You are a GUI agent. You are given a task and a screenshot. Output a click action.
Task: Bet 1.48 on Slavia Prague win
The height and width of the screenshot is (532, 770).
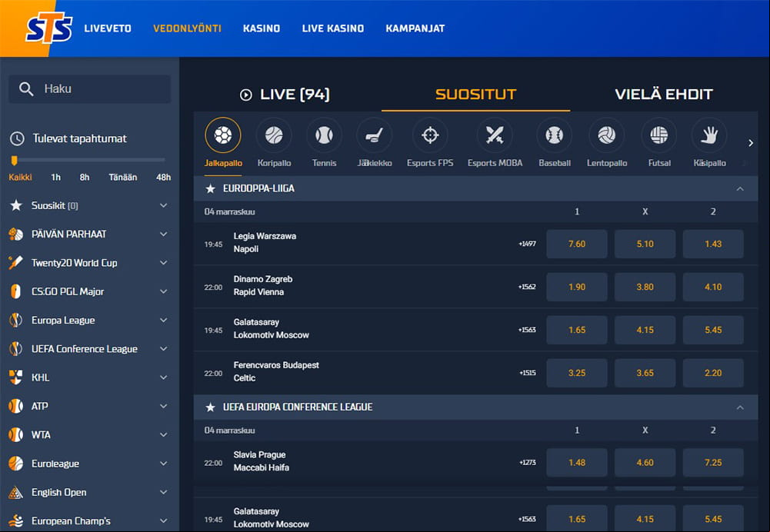tap(576, 462)
